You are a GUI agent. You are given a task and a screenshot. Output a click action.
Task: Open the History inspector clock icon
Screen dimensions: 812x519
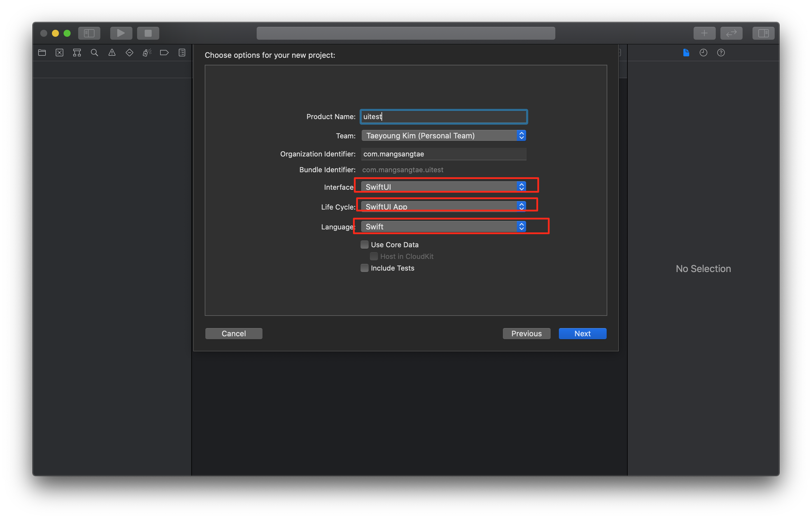click(703, 53)
